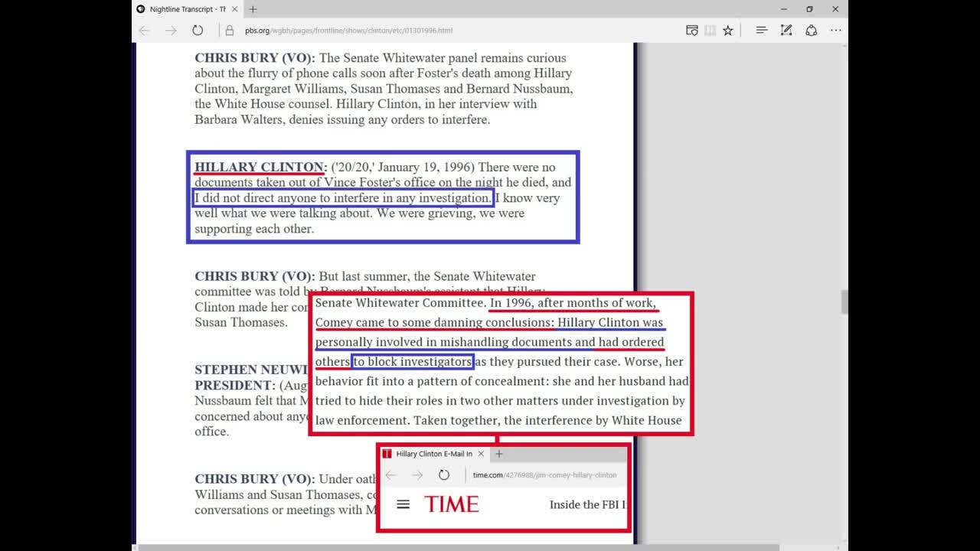980x551 pixels.
Task: Click the greyed books icon beside the favorites star
Action: [x=710, y=31]
